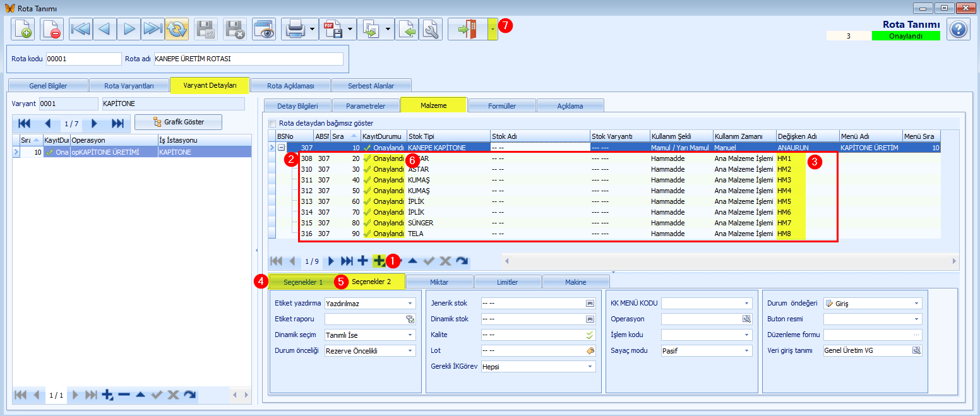Open the Etiket yazdırma dropdown
This screenshot has width=980, height=416.
coord(370,303)
